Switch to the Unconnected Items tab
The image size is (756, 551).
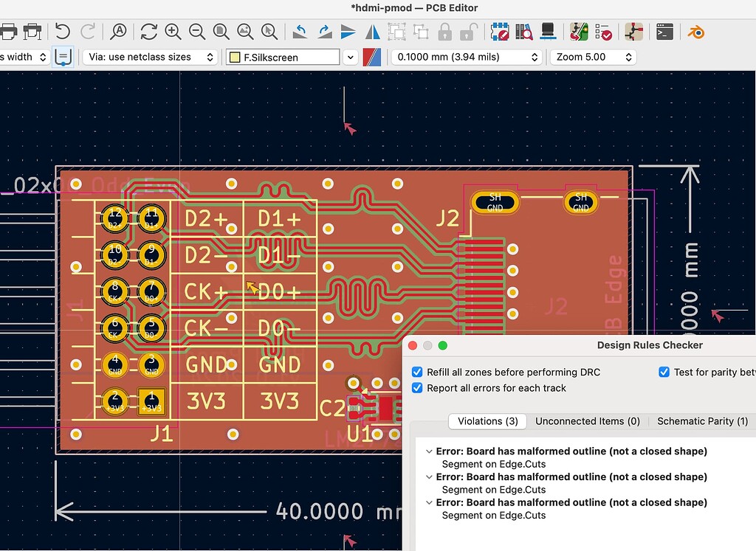tap(588, 421)
